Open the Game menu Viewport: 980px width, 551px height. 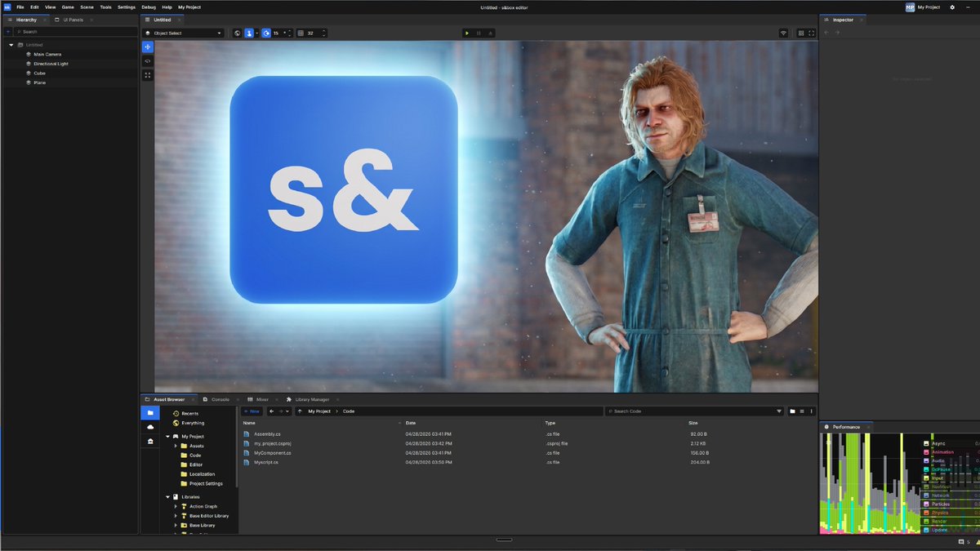pos(68,7)
